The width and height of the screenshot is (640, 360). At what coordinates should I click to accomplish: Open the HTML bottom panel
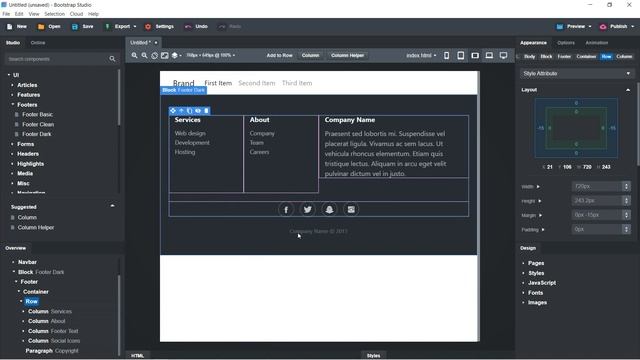click(x=138, y=356)
